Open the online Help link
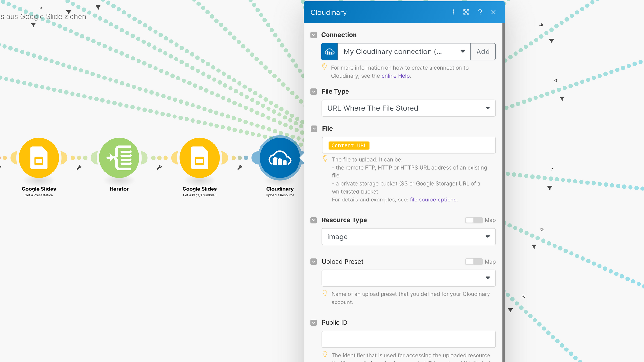This screenshot has width=644, height=362. [395, 76]
